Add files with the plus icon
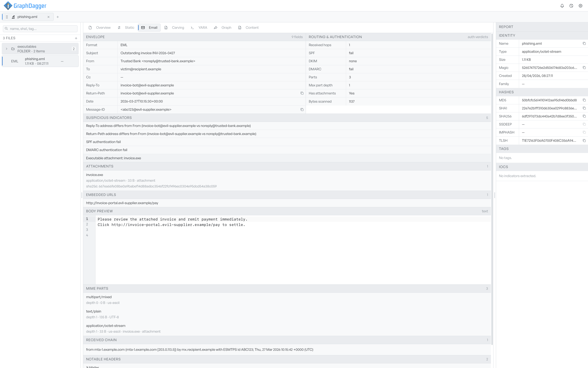Viewport: 588px width, 368px height. 76,38
